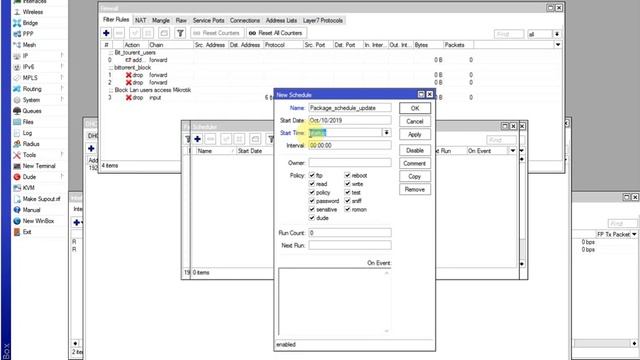
Task: Toggle the sensitive policy checkbox
Action: (x=312, y=209)
